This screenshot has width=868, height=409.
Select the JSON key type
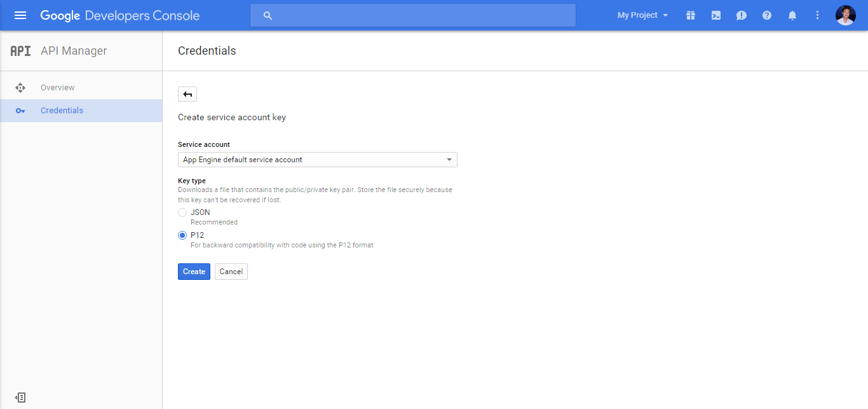(x=182, y=212)
